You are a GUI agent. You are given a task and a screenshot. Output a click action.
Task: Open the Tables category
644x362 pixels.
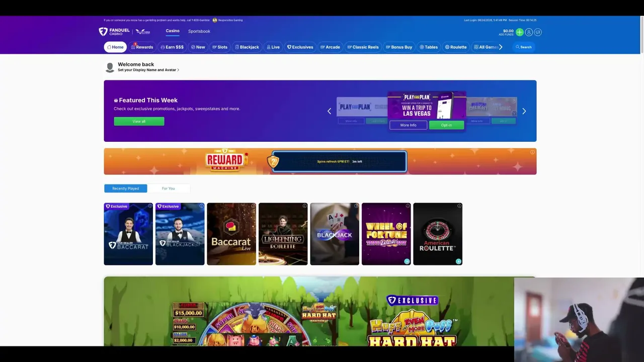coord(429,47)
